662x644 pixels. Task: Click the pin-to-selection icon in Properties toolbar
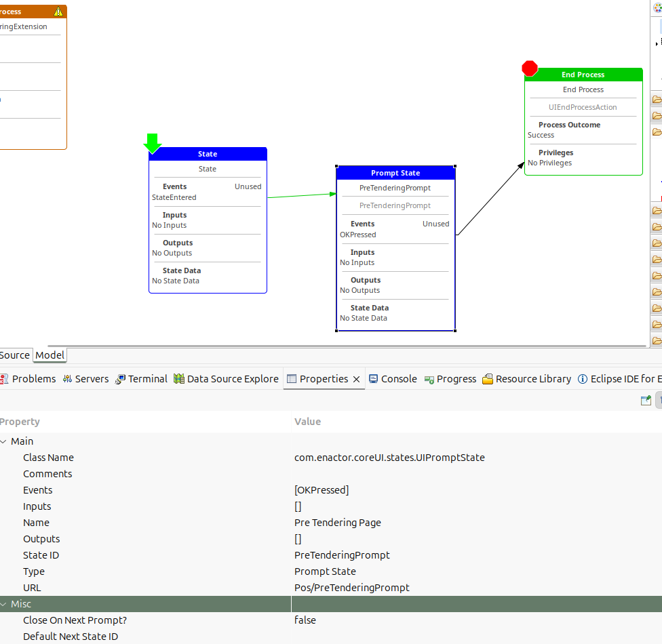coord(646,401)
